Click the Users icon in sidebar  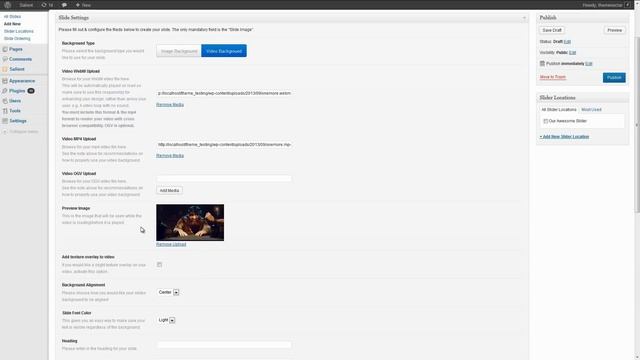tap(5, 101)
